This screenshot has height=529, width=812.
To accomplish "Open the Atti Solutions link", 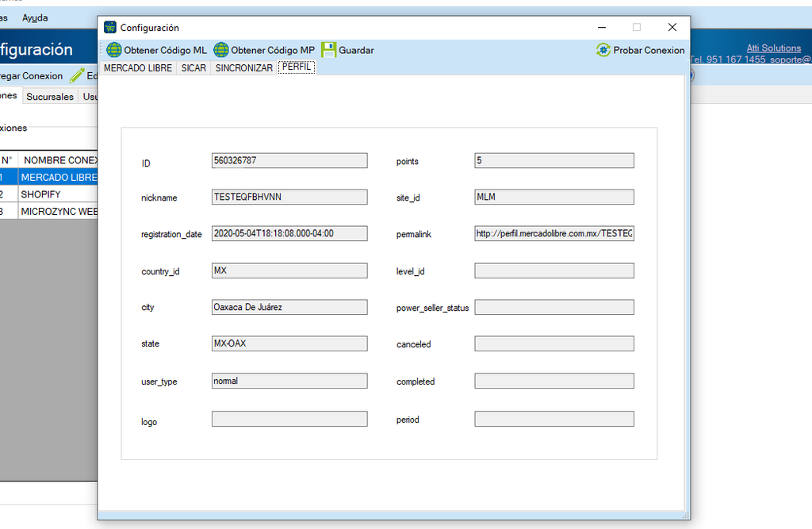I will [774, 48].
